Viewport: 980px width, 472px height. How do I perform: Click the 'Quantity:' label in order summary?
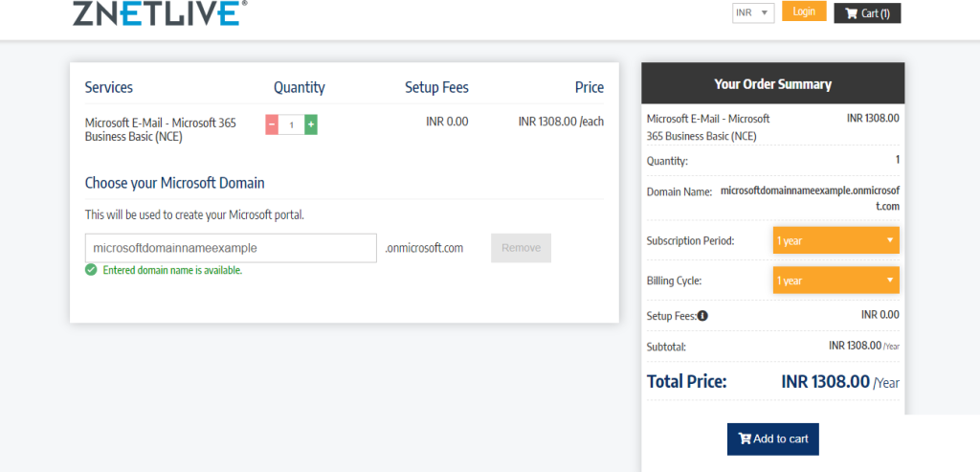[667, 161]
